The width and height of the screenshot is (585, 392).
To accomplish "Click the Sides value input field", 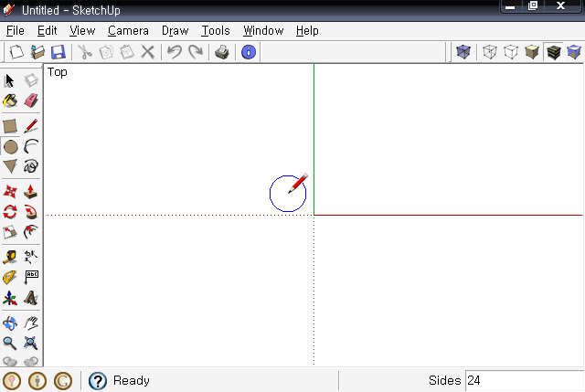I will (524, 380).
